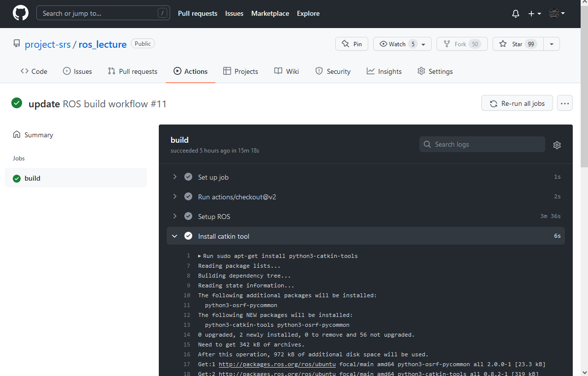Open log settings gear icon
Viewport: 588px width, 376px height.
point(557,145)
